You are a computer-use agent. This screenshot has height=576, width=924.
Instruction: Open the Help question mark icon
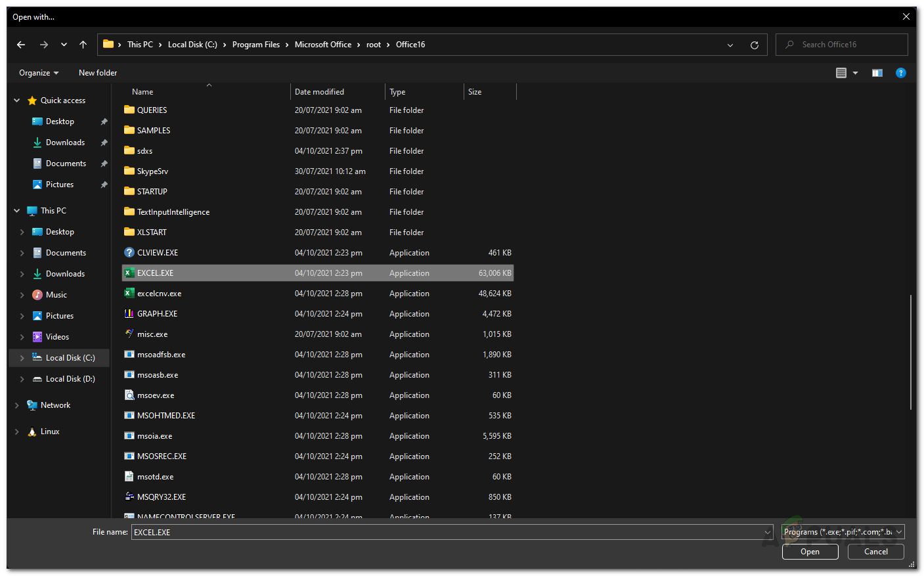point(901,73)
